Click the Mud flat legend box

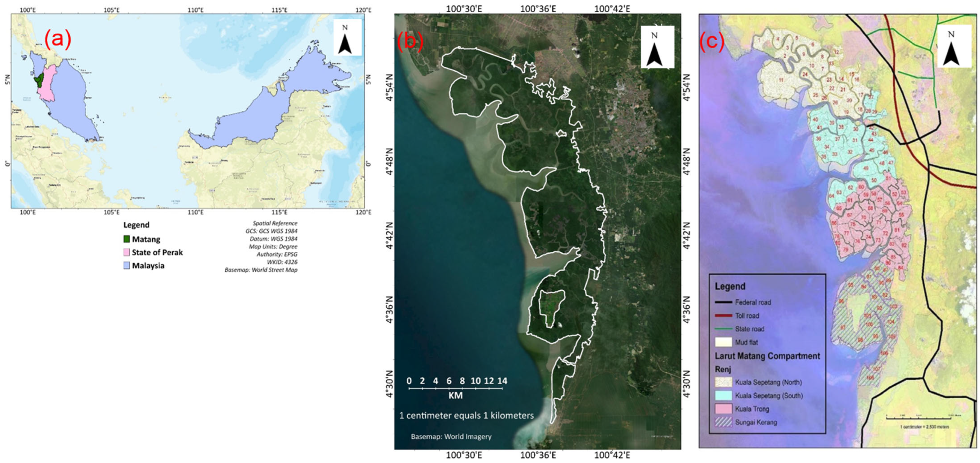click(723, 342)
